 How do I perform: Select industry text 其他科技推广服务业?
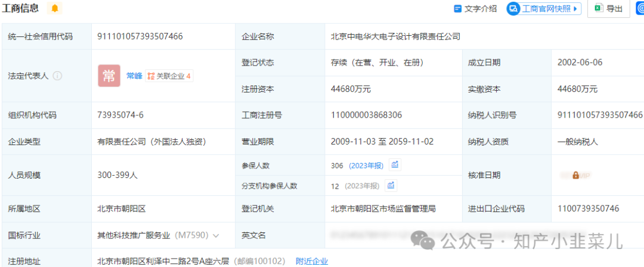pos(134,236)
